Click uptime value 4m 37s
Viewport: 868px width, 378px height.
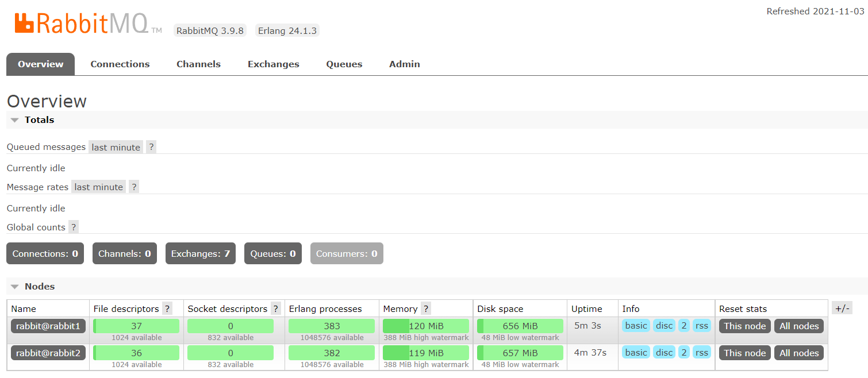[x=590, y=353]
